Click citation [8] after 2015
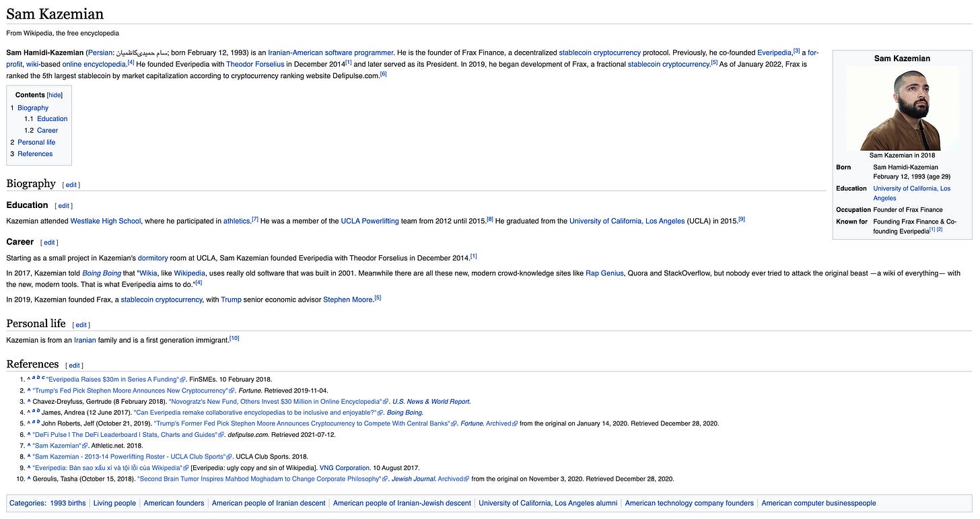 (490, 219)
